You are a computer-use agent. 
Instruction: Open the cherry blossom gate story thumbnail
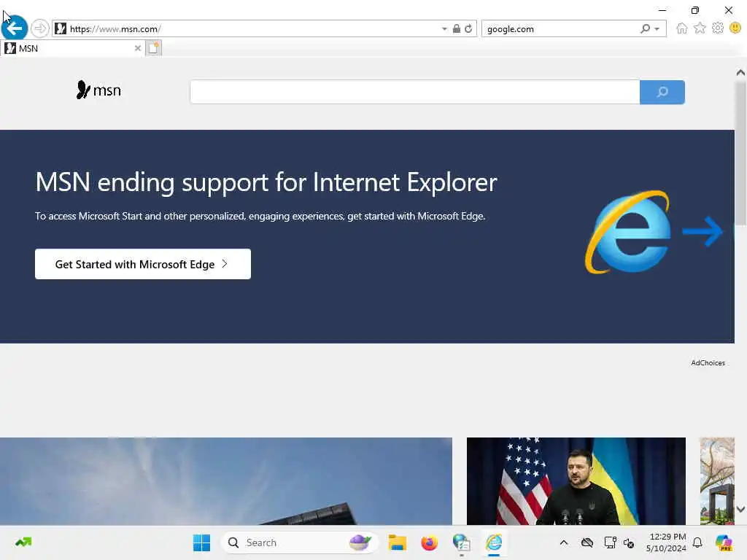tap(717, 481)
